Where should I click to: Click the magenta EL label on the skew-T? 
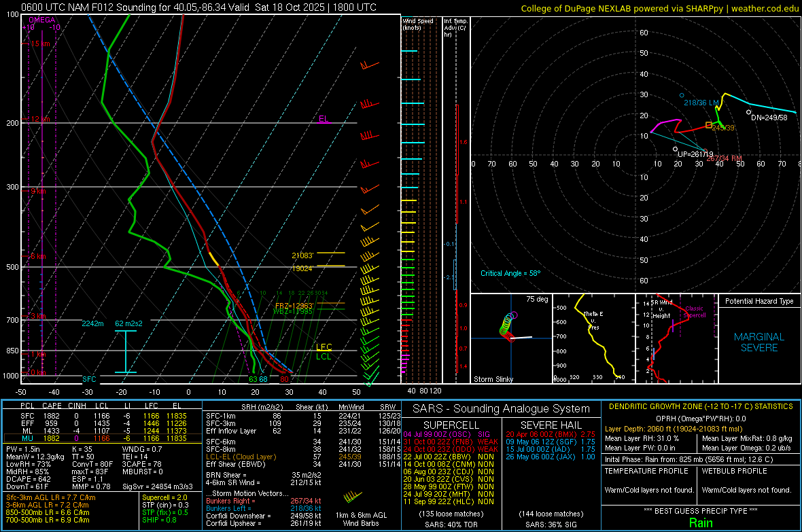[324, 119]
